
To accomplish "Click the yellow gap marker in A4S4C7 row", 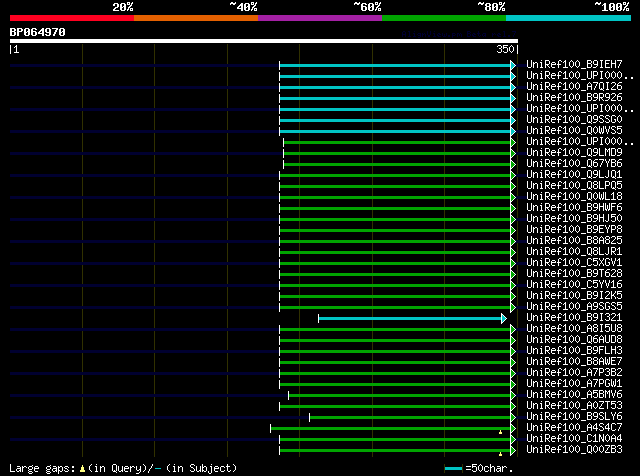I will click(x=500, y=432).
